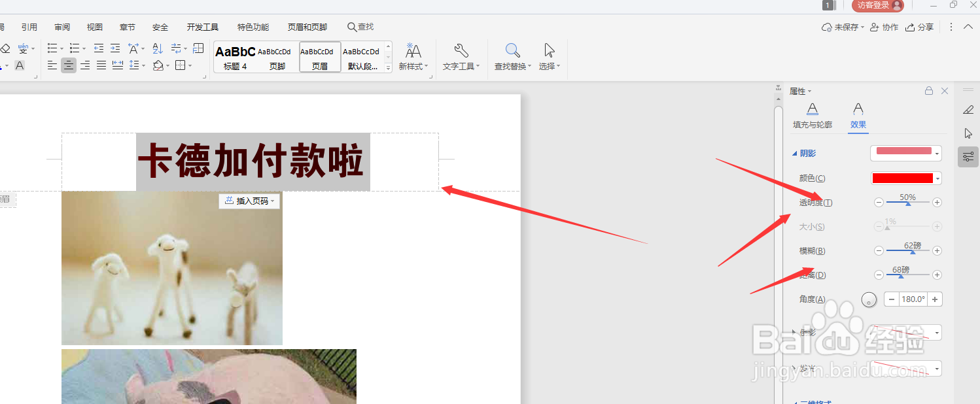Open the 章节 ribbon tab
This screenshot has height=404, width=980.
(128, 27)
